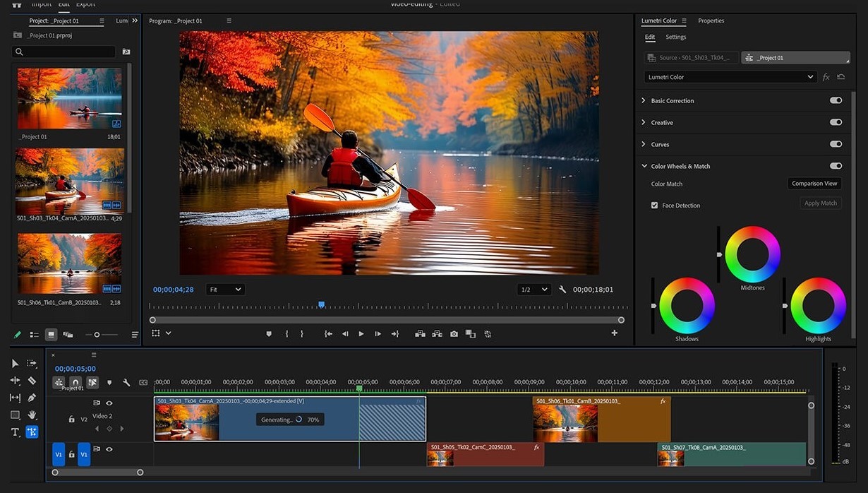Expand the Curves section
868x493 pixels.
644,144
